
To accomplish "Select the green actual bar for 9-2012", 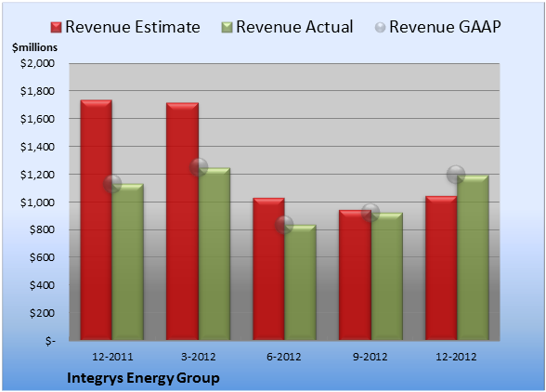I will pos(386,276).
